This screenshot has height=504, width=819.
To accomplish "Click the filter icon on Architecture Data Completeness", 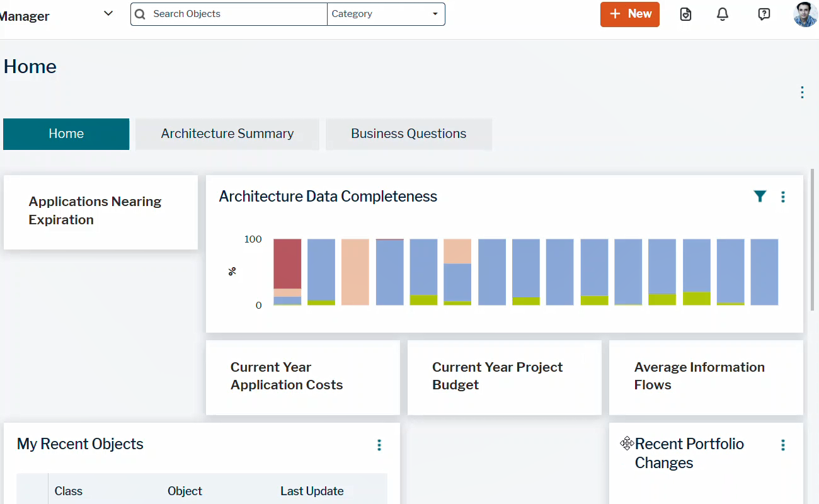I will [x=760, y=197].
